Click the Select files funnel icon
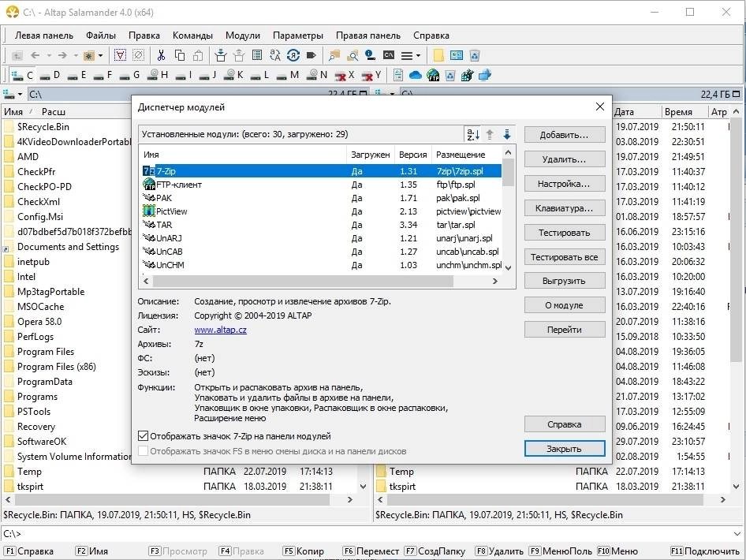Screen dimensions: 746x560 (x=121, y=56)
